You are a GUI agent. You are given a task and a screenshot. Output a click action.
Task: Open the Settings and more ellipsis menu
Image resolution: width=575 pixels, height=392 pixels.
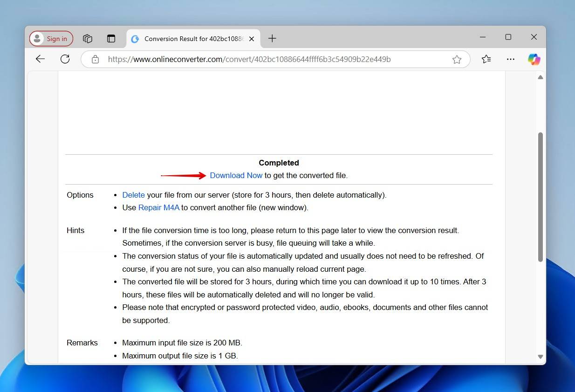tap(511, 59)
